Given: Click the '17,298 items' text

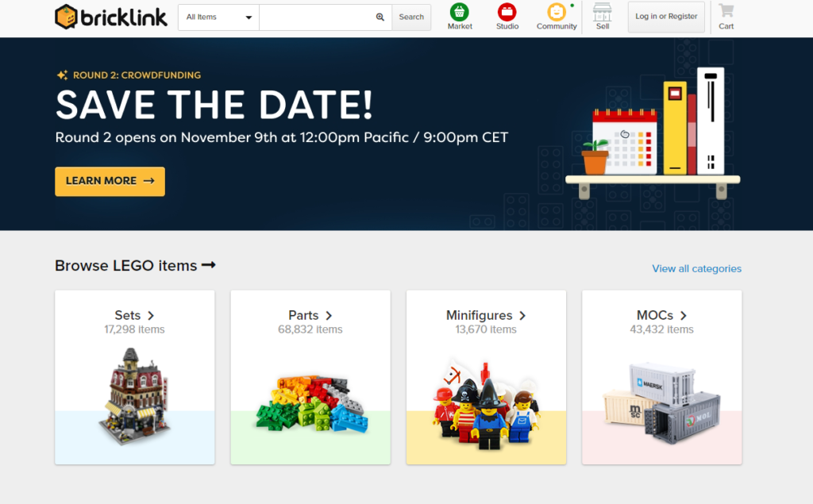Looking at the screenshot, I should point(134,329).
